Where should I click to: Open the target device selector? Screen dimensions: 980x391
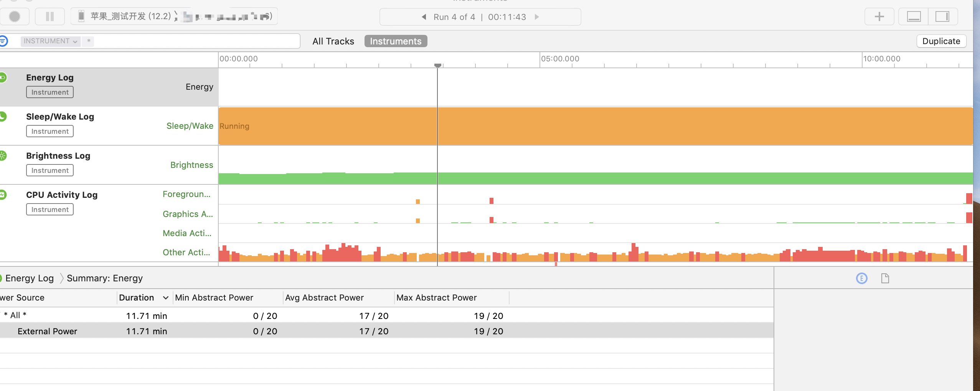coord(175,16)
